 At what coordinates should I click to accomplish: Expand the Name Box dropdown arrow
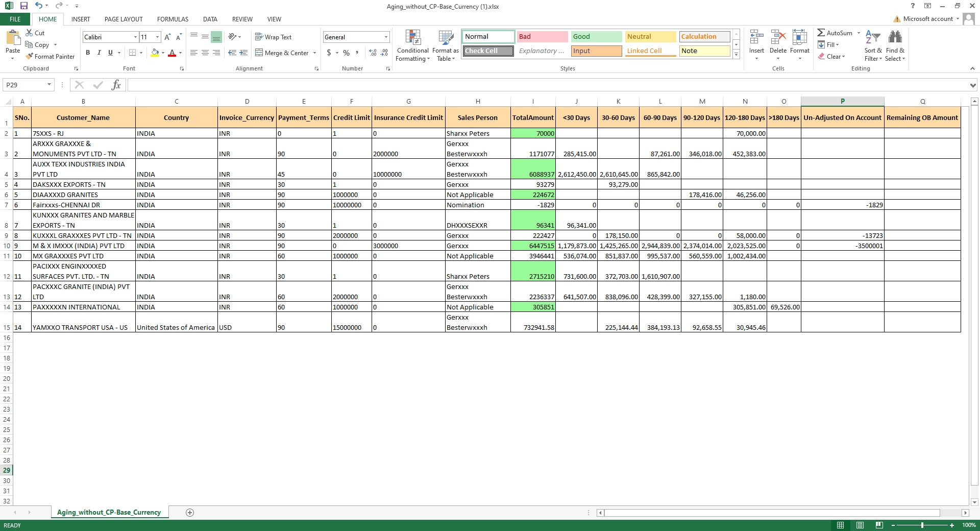49,85
